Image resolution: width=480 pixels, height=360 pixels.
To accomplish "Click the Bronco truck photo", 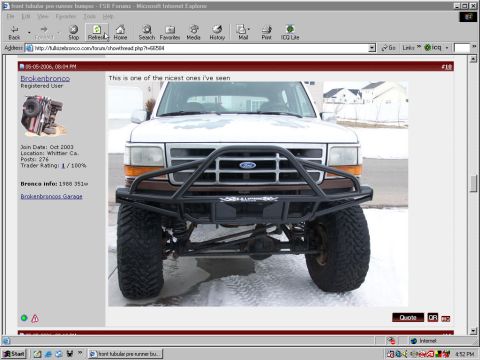I will click(258, 194).
